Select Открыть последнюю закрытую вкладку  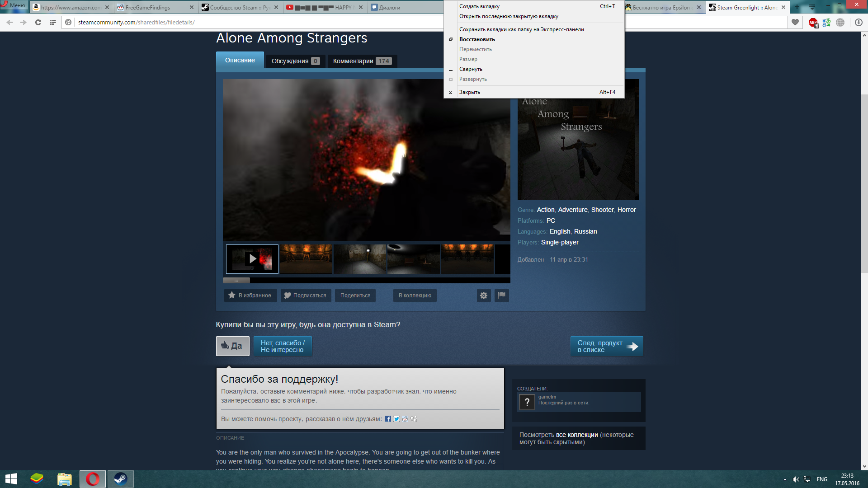click(x=534, y=16)
